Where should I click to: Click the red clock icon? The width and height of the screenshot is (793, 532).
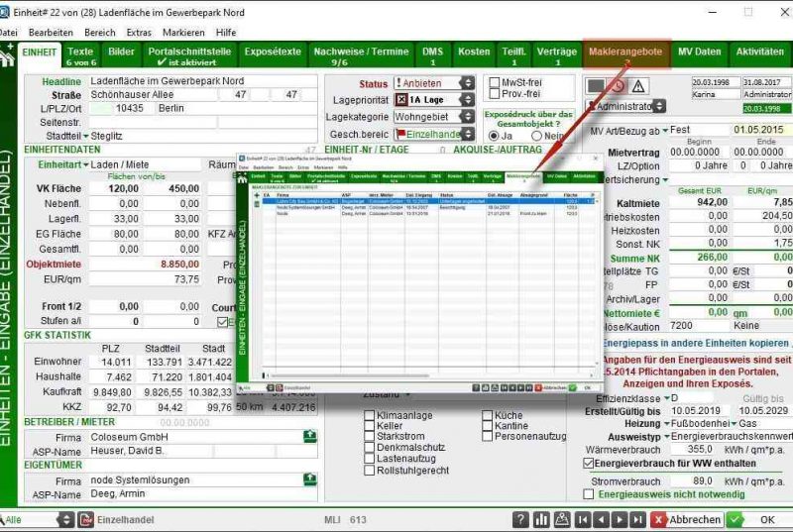(x=617, y=85)
